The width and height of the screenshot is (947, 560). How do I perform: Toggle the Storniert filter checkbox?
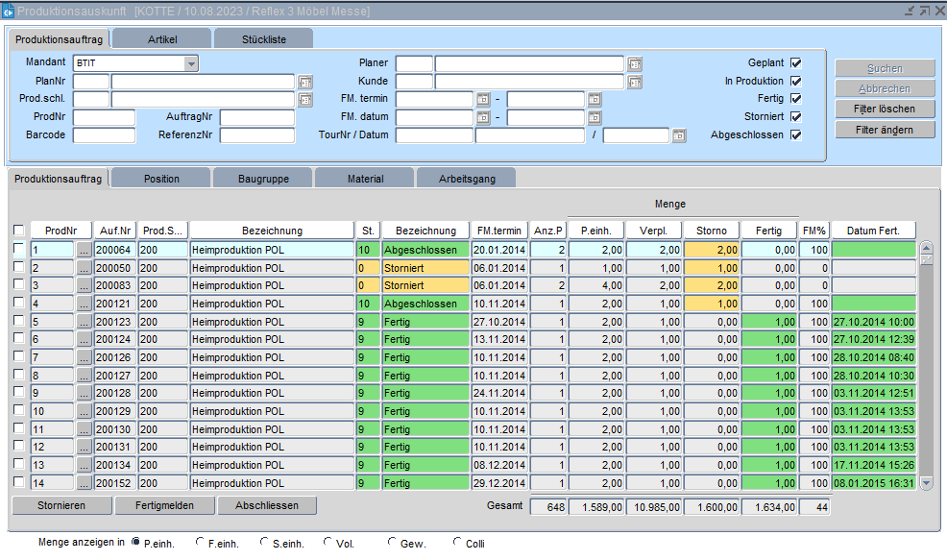pos(795,117)
